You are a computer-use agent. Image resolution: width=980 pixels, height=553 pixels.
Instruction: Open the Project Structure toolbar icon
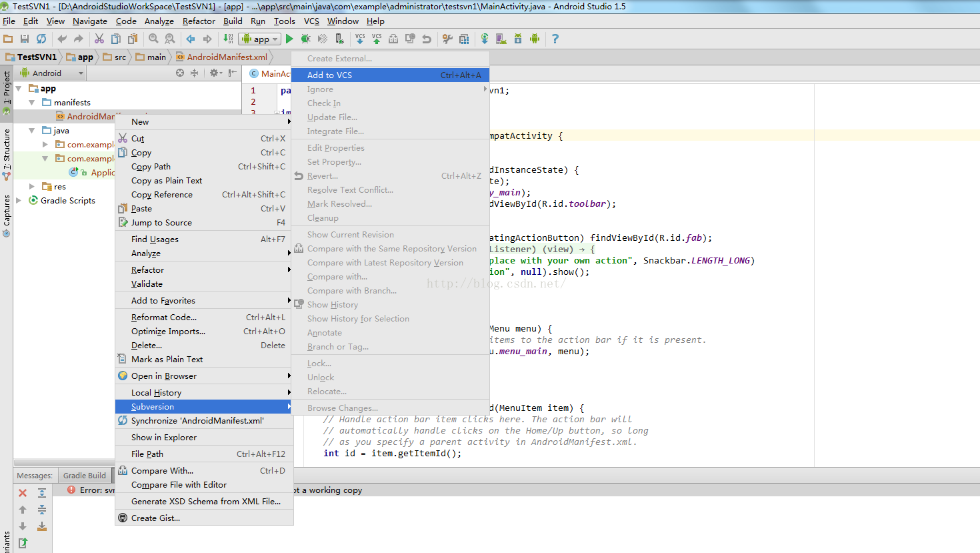click(x=464, y=39)
